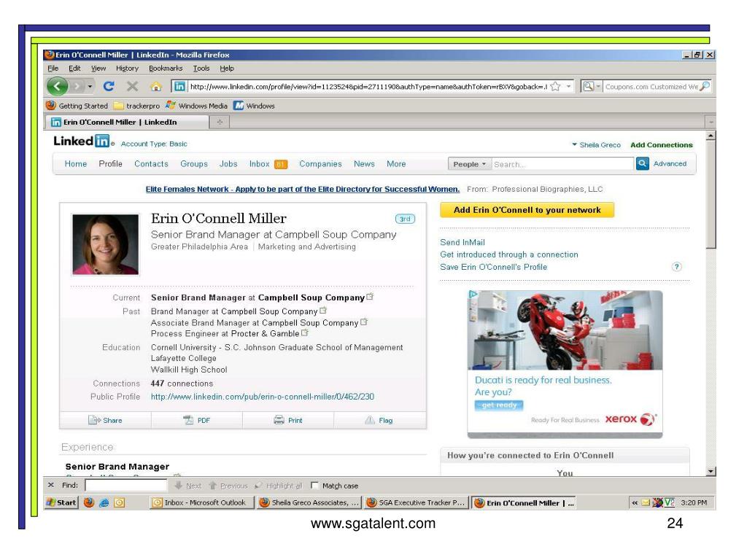The image size is (747, 560).
Task: Click the Print profile icon
Action: [279, 420]
